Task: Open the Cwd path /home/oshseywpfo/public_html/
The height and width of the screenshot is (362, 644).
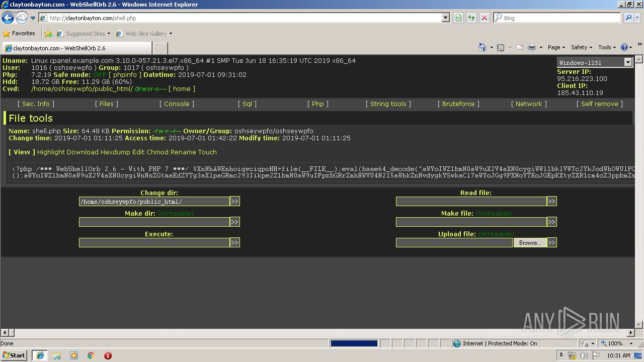Action: pos(82,88)
